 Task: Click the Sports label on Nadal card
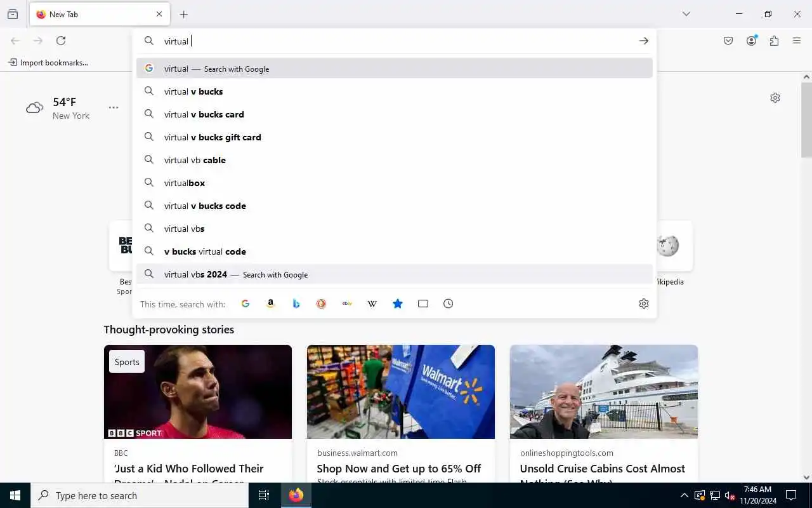click(127, 362)
